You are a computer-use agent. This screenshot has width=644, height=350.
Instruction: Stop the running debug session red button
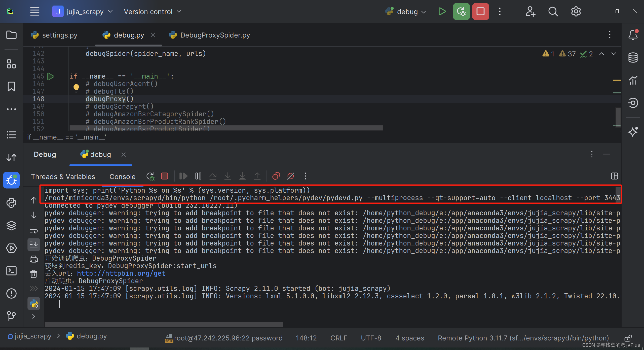[480, 12]
